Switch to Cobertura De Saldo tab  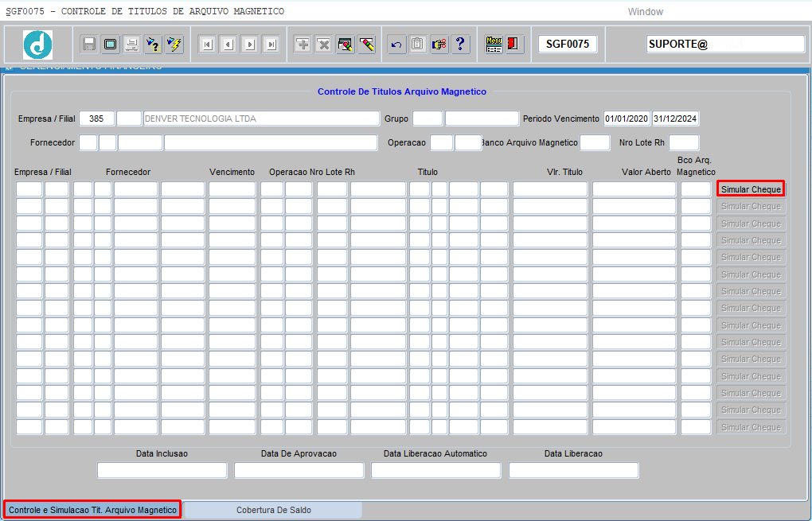click(x=273, y=510)
